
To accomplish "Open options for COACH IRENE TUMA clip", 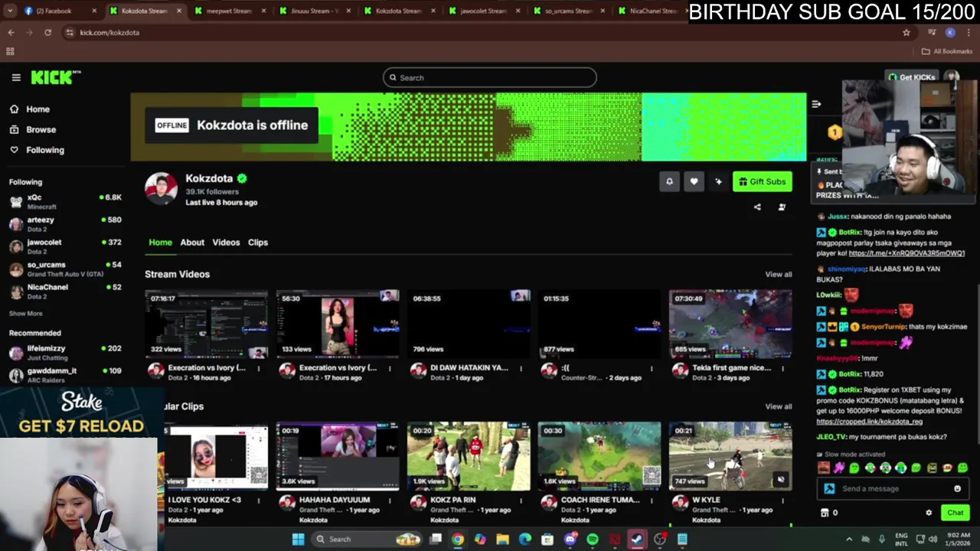I will click(652, 500).
